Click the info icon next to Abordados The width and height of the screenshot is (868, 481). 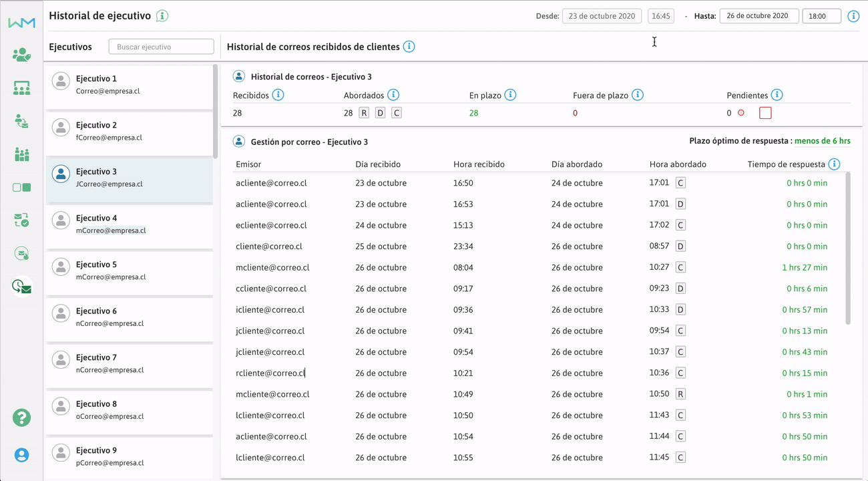tap(393, 95)
